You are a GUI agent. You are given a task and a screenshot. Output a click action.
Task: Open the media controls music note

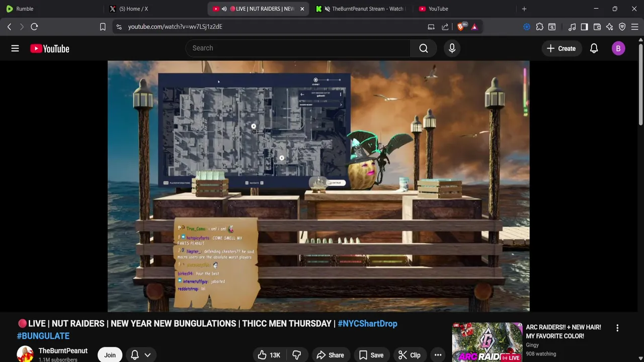click(572, 27)
